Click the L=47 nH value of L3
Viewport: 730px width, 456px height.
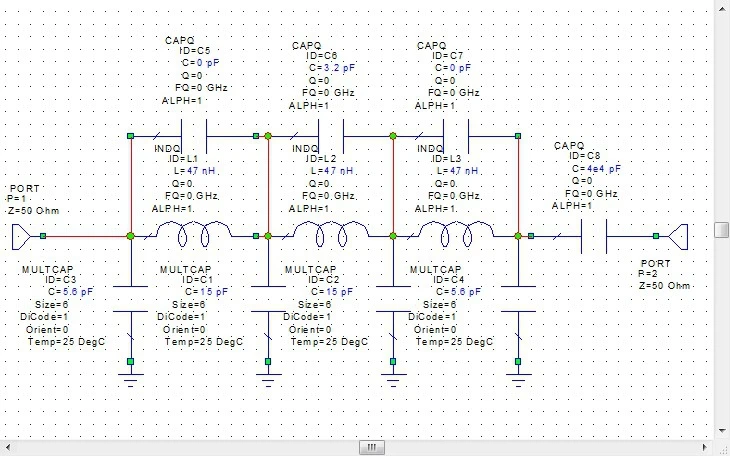pyautogui.click(x=458, y=171)
